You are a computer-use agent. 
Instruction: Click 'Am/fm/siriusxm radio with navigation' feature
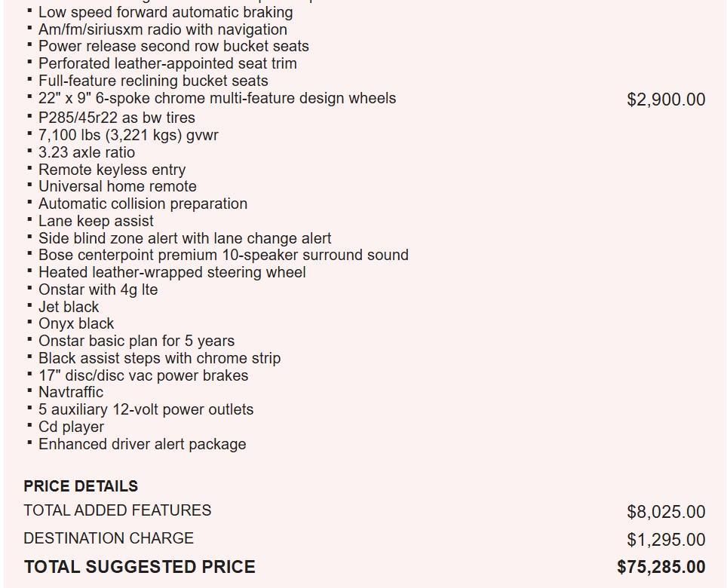point(162,29)
